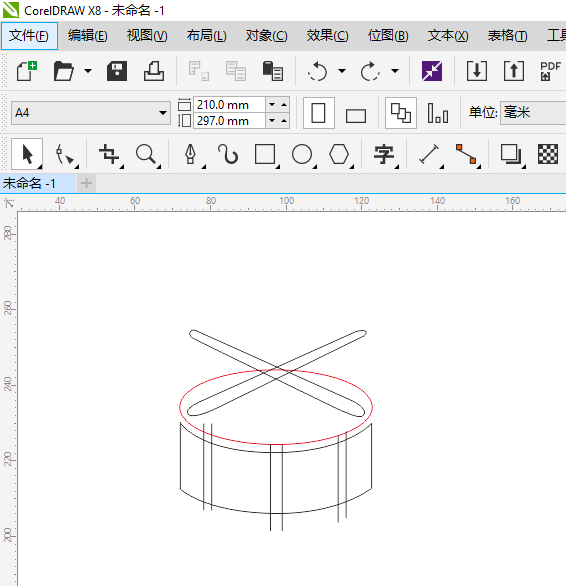Open the 效果(C) menu

327,36
